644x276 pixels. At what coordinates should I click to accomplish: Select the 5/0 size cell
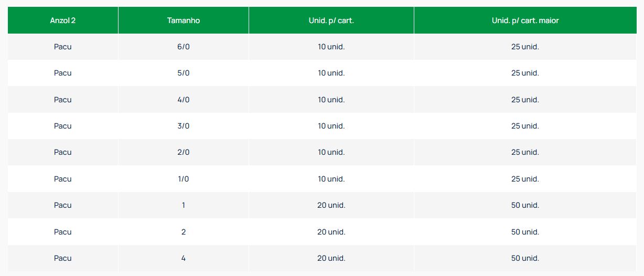pos(184,73)
